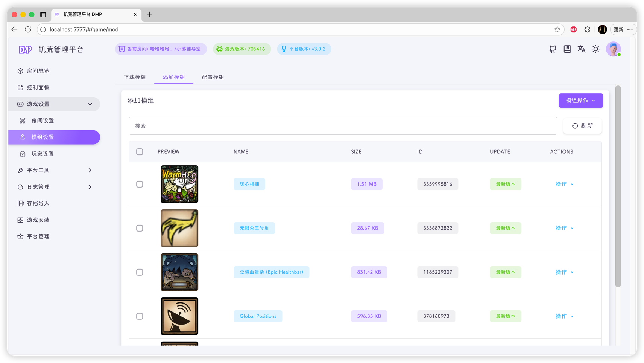This screenshot has height=363, width=644.
Task: Click the ABP extension icon
Action: (573, 29)
